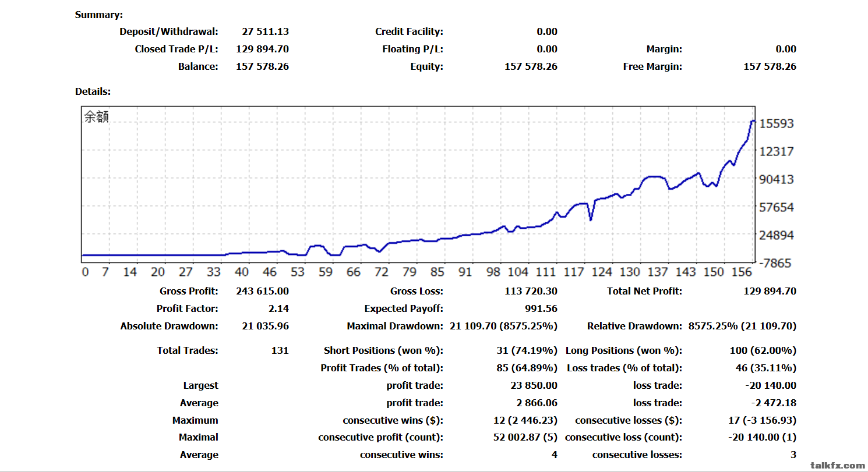The width and height of the screenshot is (868, 472).
Task: Click the Loss trades value 46 (35.11%)
Action: pos(765,368)
